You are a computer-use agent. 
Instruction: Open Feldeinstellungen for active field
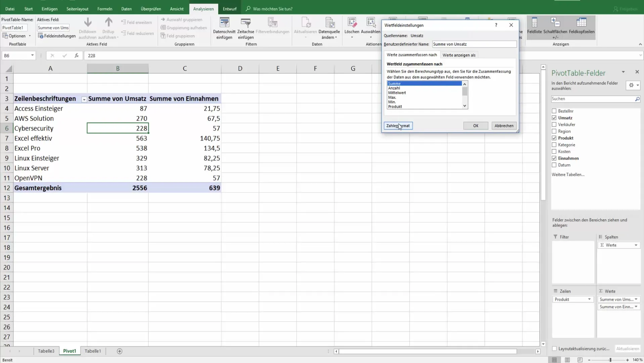(x=57, y=36)
